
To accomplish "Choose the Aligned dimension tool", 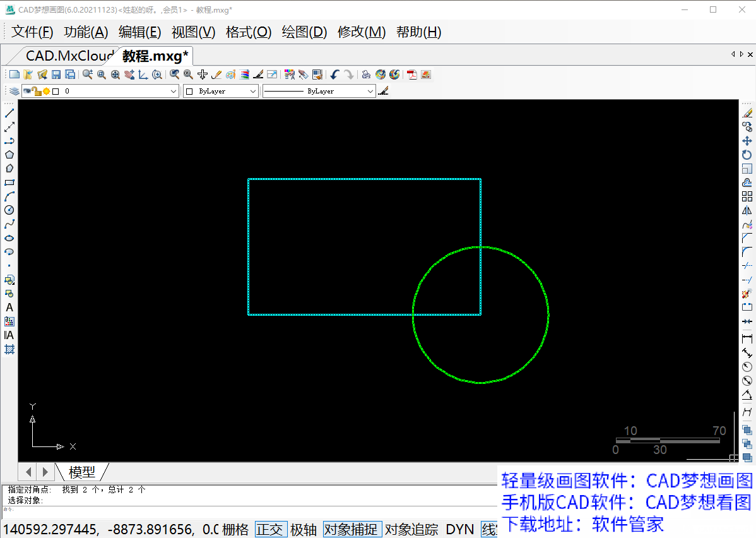I will 747,353.
